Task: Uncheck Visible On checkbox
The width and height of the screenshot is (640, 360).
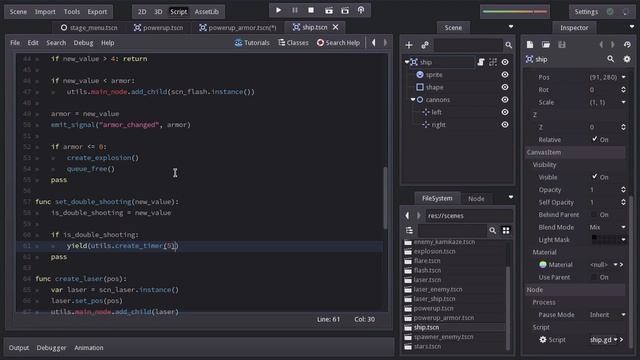Action: tap(595, 177)
